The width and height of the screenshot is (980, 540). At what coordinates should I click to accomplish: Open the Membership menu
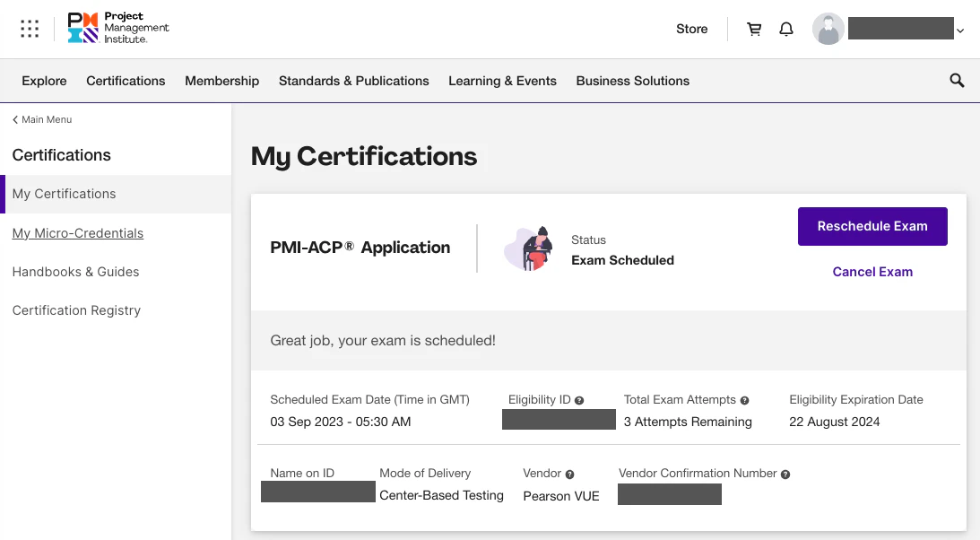pyautogui.click(x=221, y=81)
